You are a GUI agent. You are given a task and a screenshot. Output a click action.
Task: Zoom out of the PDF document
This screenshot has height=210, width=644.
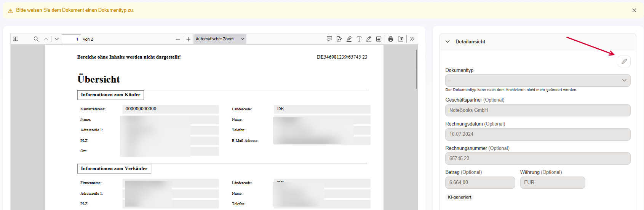tap(177, 39)
